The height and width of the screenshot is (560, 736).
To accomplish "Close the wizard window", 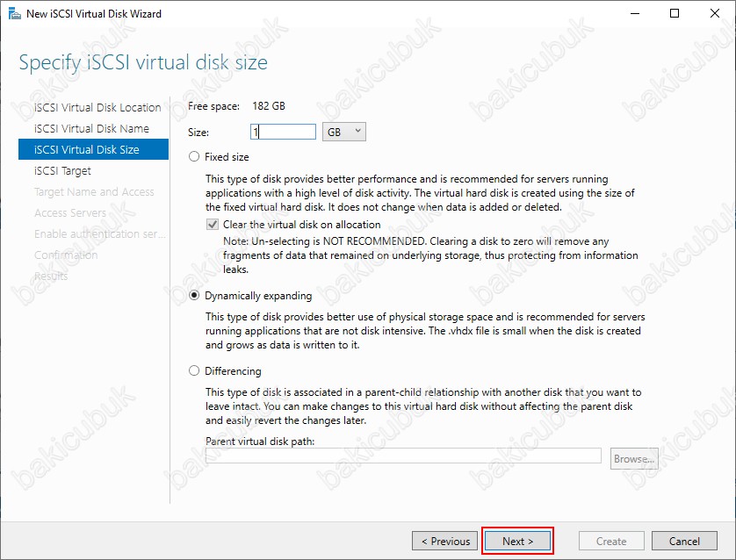I will tap(714, 13).
